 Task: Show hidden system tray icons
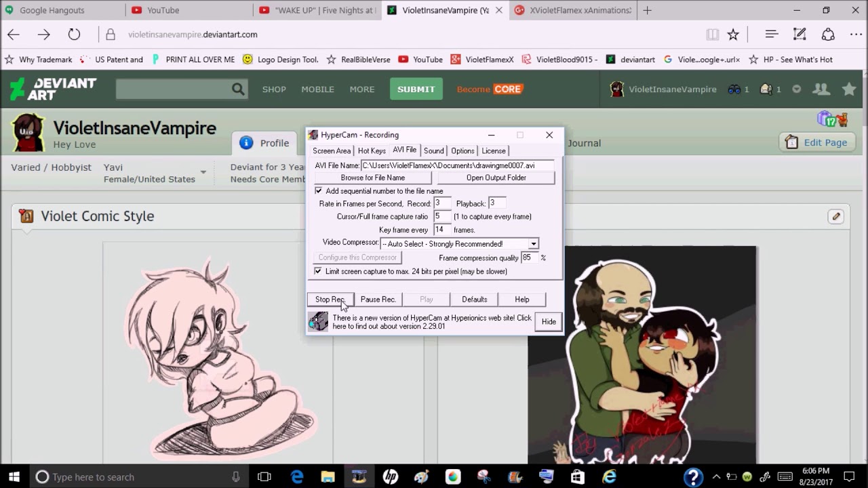[x=716, y=477]
